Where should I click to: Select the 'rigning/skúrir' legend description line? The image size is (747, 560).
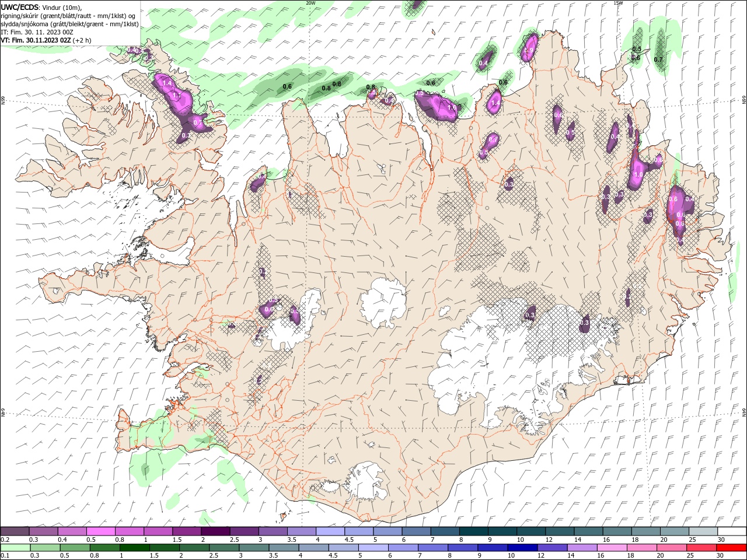68,16
